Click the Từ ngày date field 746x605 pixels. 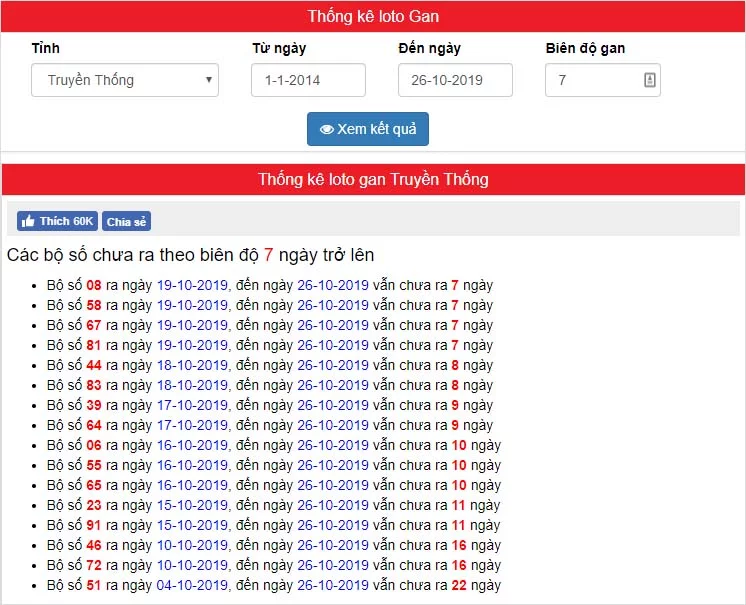click(x=308, y=80)
